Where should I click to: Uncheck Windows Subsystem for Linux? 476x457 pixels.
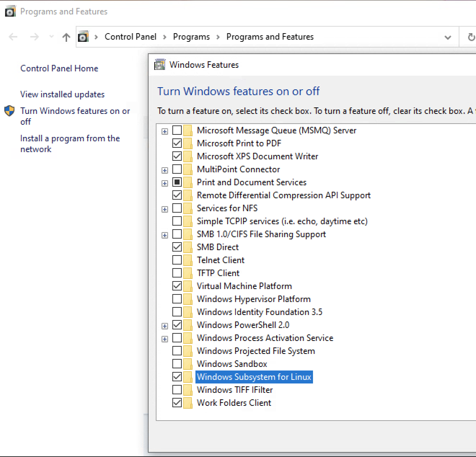[177, 377]
